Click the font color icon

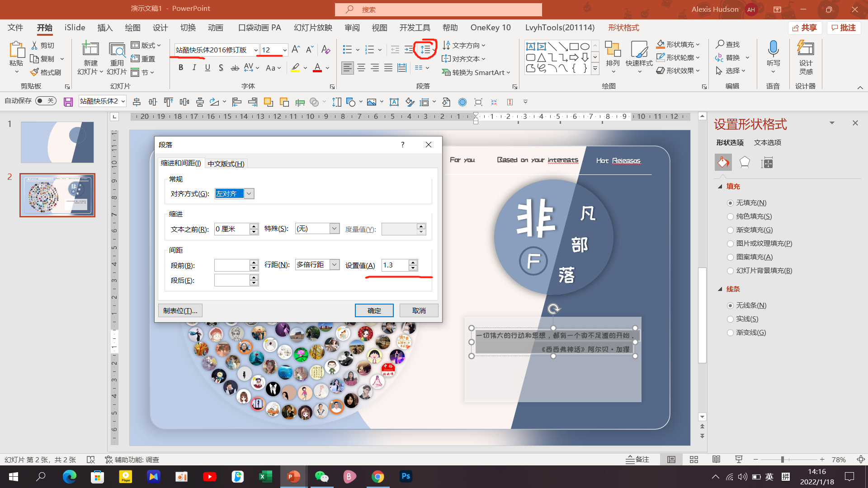coord(317,68)
